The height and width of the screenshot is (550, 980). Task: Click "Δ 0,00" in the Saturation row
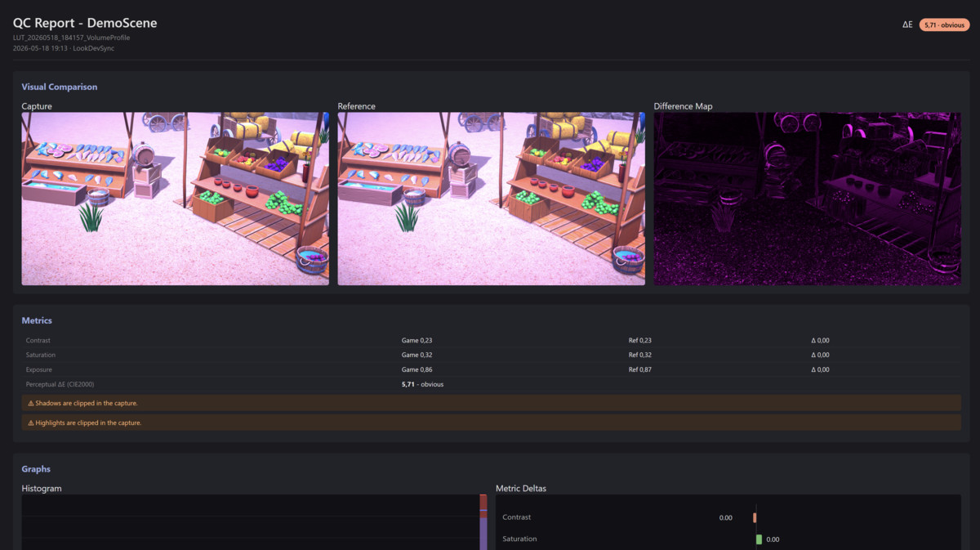[820, 355]
